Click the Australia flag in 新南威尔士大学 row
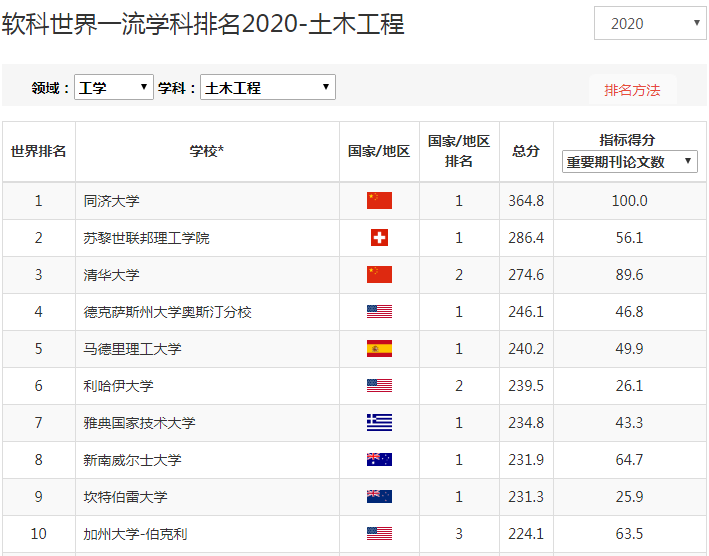Viewport: 709px width, 556px height. coord(379,460)
